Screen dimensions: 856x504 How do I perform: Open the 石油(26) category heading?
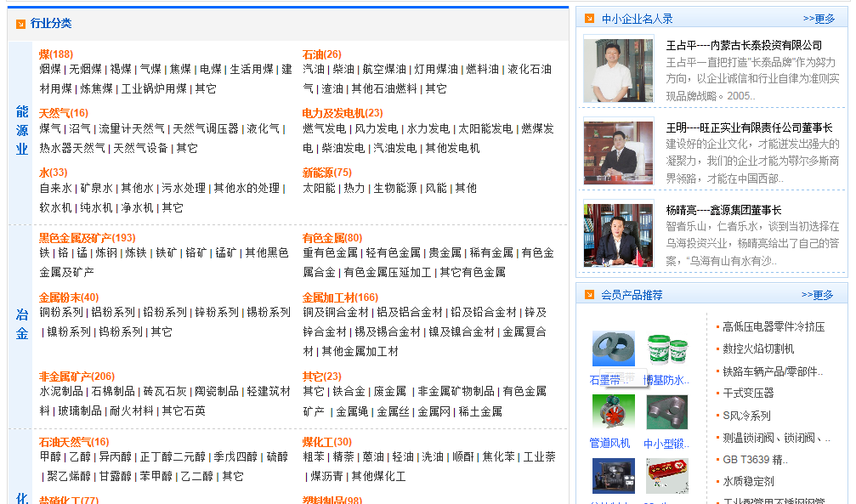pos(322,54)
